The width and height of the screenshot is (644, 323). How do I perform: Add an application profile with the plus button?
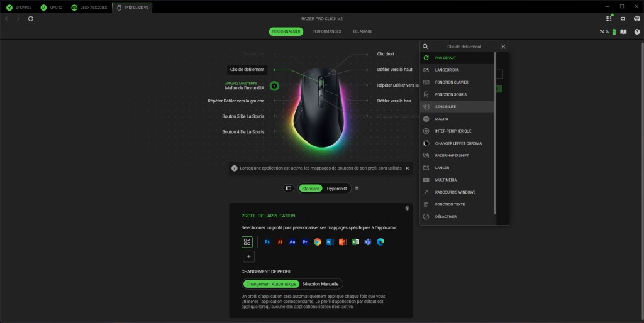pos(248,256)
